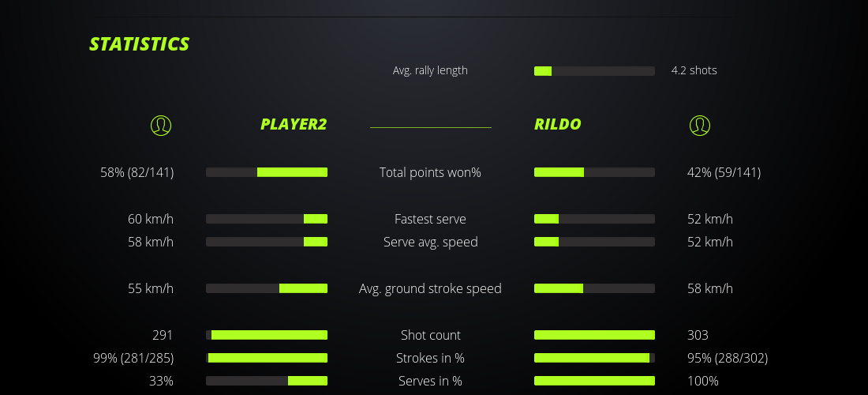The width and height of the screenshot is (868, 395).
Task: Click the average rally length bar
Action: point(594,71)
